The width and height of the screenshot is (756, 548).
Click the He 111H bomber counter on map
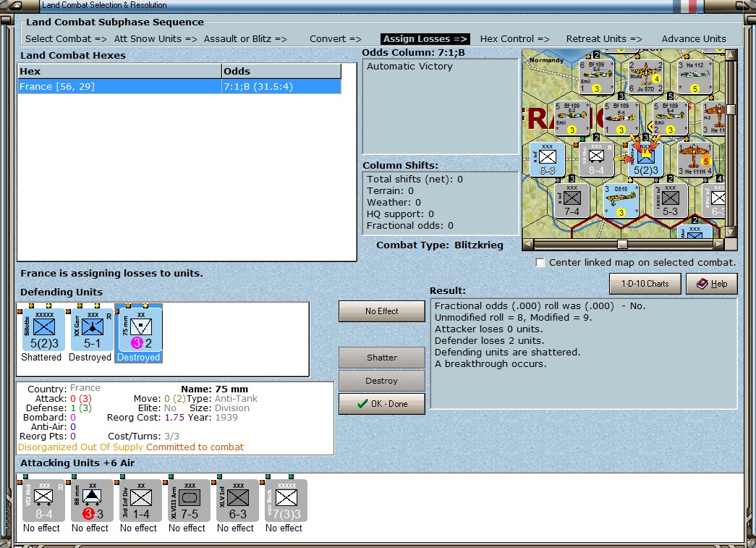coord(695,160)
